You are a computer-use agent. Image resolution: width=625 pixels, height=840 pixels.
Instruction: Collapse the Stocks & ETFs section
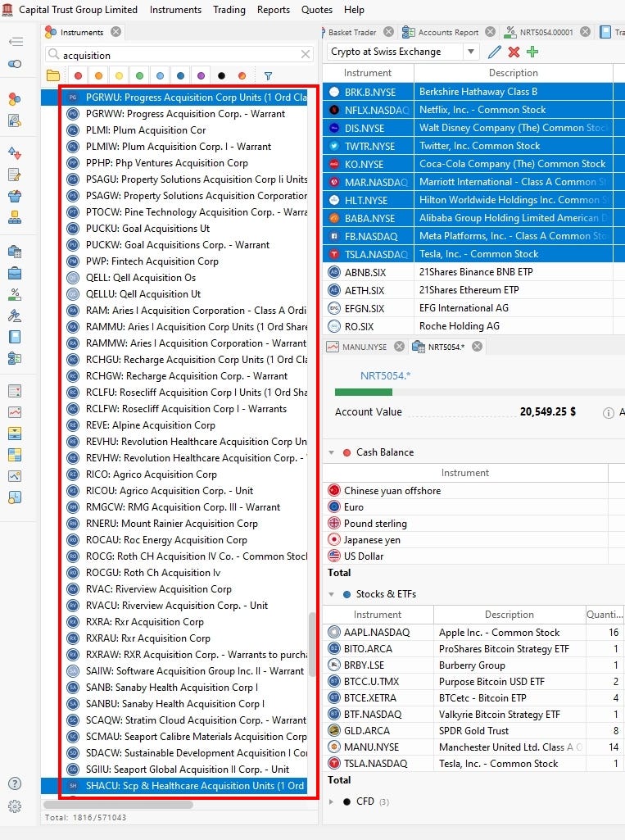point(332,594)
